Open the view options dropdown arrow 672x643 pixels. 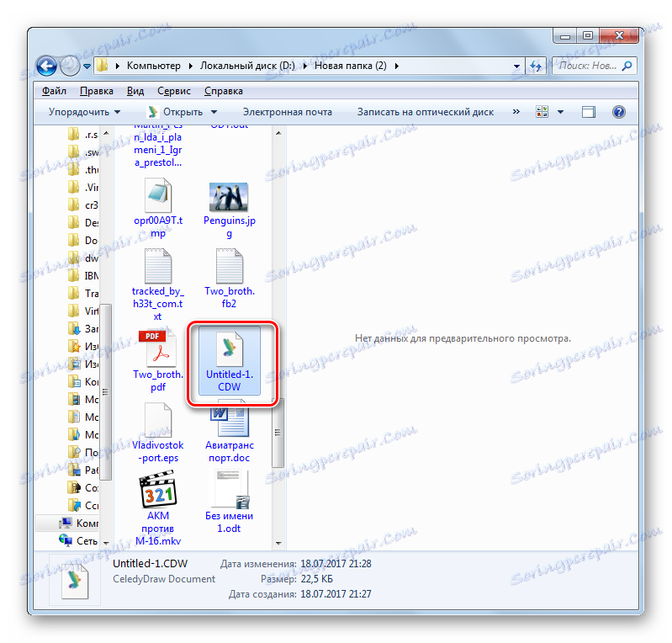(560, 113)
